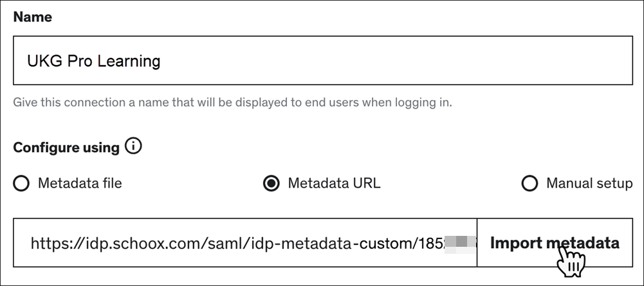Click into the metadata URL text box
Viewport: 644px width, 286px height.
click(x=244, y=242)
